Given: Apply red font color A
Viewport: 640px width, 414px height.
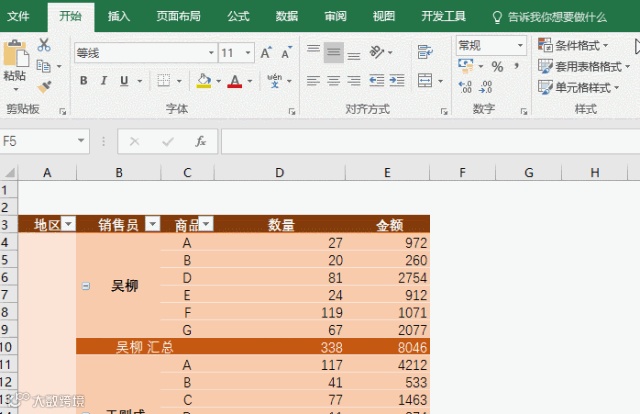Looking at the screenshot, I should pos(234,80).
